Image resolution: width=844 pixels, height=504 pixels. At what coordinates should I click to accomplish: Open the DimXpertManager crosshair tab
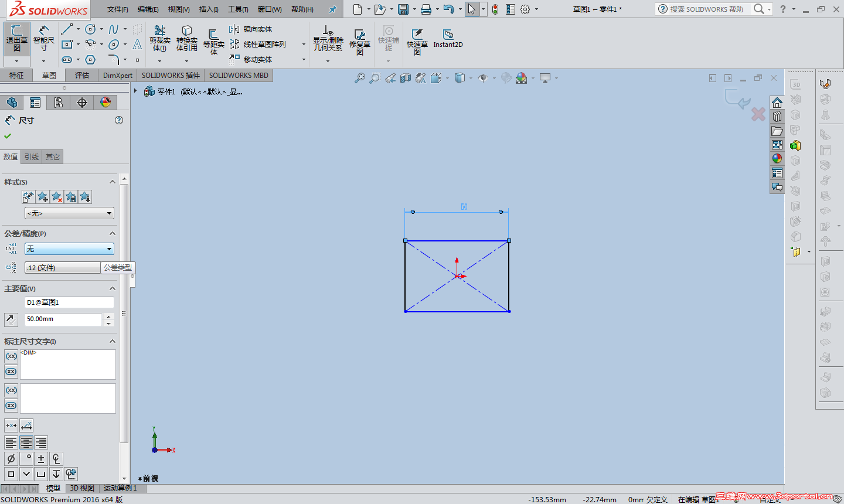point(82,103)
